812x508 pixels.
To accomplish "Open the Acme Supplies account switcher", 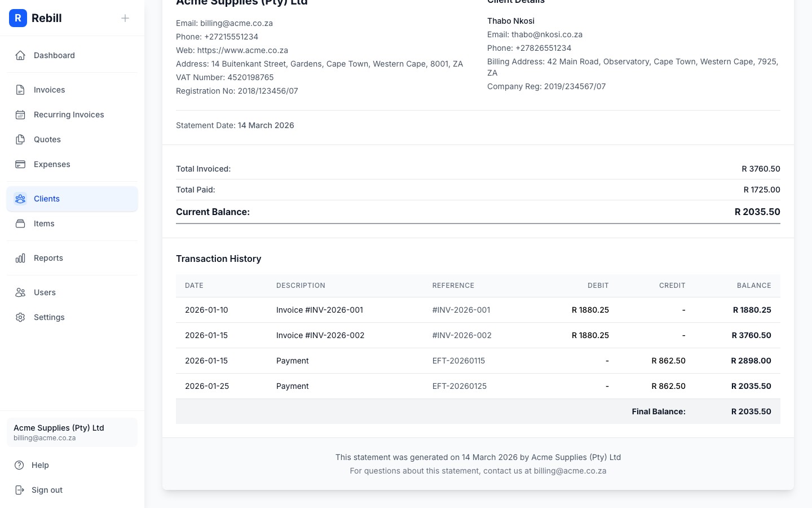I will (72, 432).
